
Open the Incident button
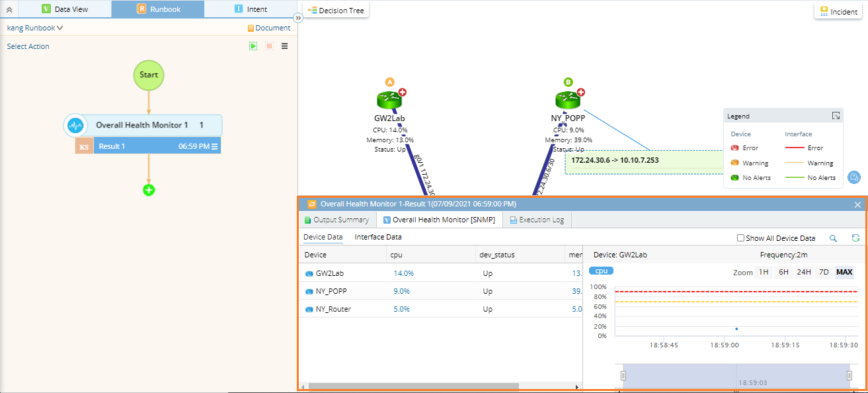click(838, 11)
